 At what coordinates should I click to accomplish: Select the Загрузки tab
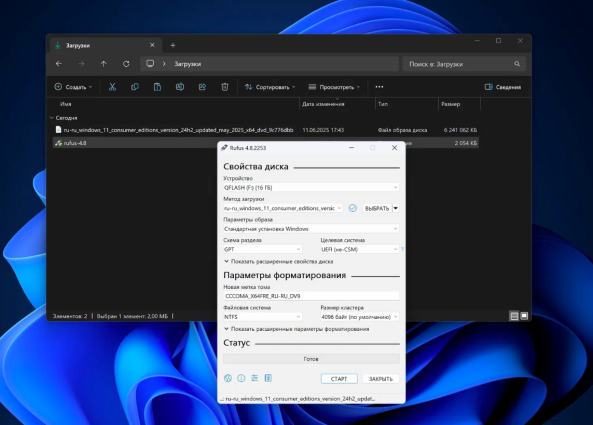[106, 45]
